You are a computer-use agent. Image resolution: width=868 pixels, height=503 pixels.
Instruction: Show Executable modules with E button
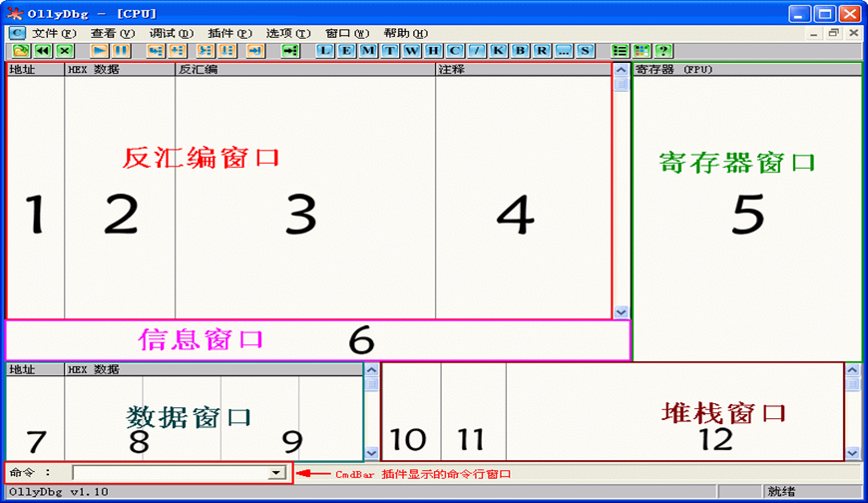click(x=346, y=51)
